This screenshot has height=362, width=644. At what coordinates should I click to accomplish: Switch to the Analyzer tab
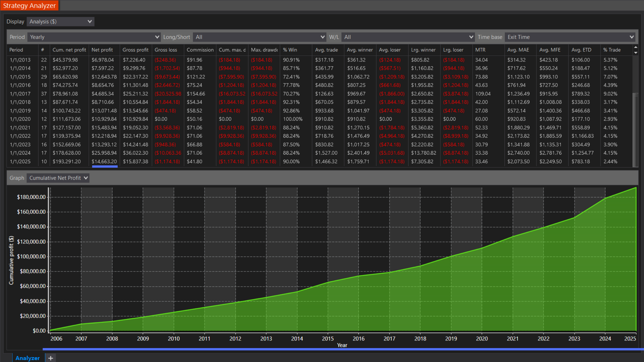pyautogui.click(x=27, y=358)
